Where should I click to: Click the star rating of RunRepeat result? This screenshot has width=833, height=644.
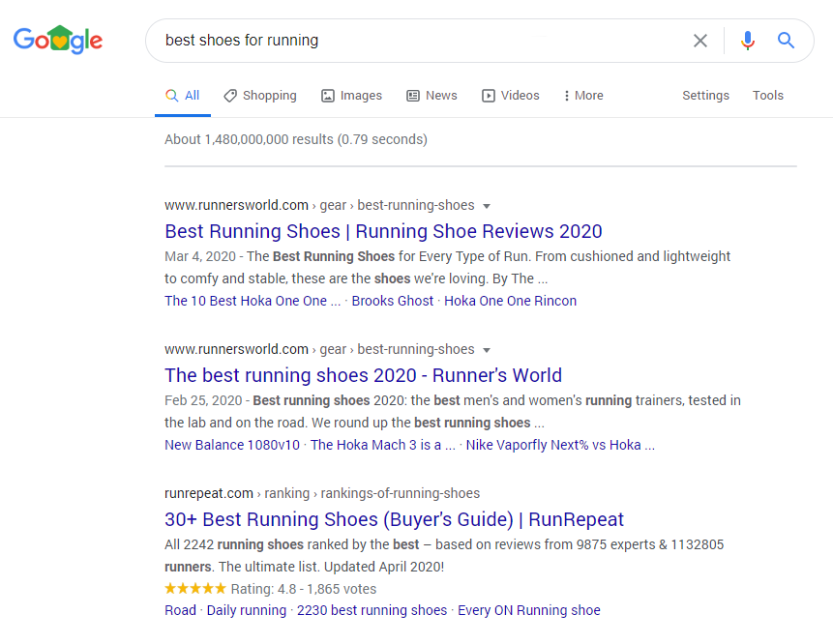[195, 588]
